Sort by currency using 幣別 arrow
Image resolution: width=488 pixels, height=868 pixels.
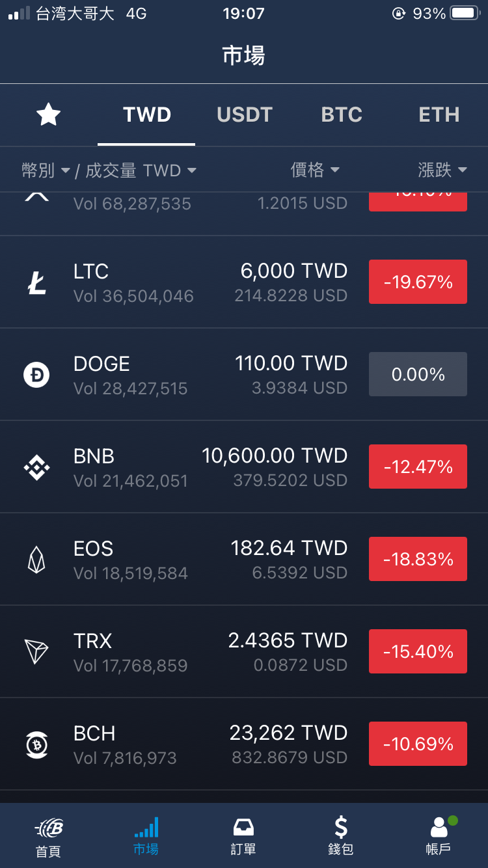(x=65, y=171)
